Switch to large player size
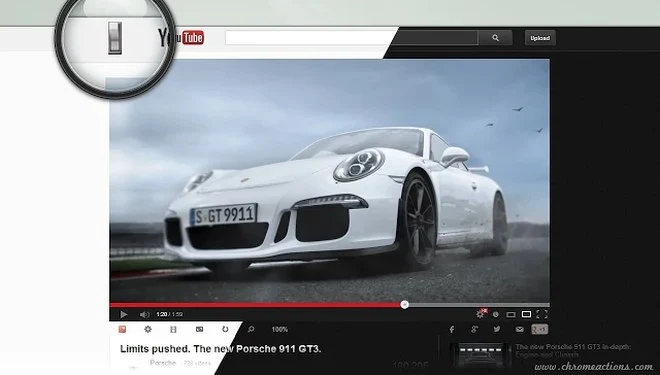 coord(526,314)
